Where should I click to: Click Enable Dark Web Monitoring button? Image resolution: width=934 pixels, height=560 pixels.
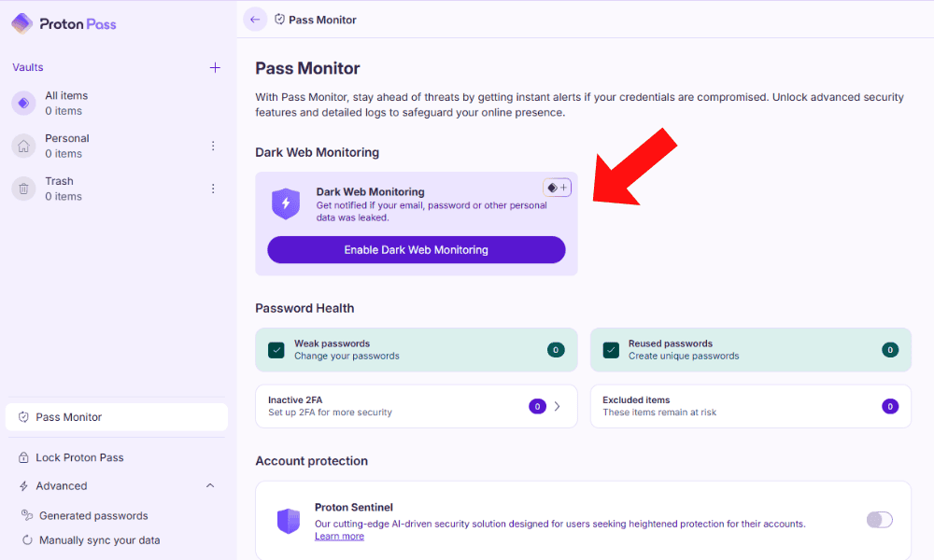click(416, 250)
